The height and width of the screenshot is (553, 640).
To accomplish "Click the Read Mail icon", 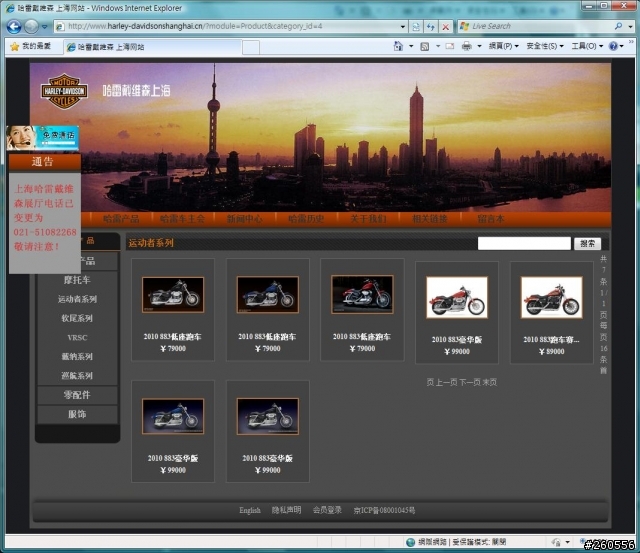I will click(450, 47).
